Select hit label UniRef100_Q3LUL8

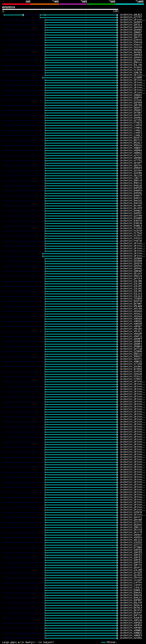coord(131,296)
